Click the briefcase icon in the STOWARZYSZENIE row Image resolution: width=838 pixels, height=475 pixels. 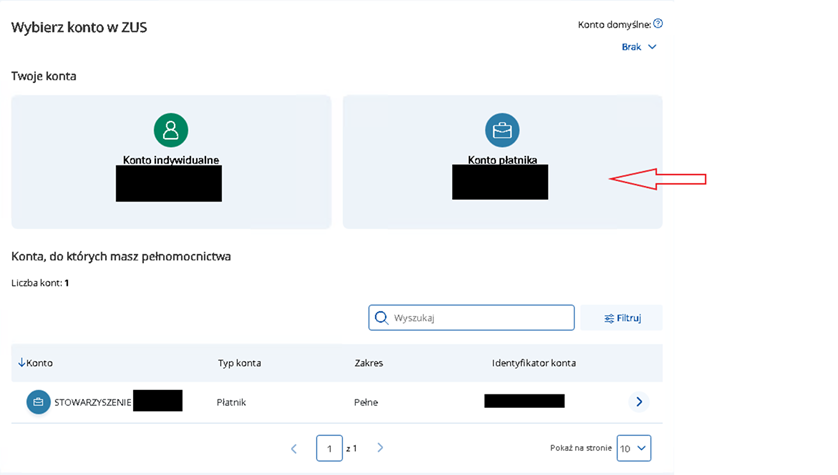(38, 402)
